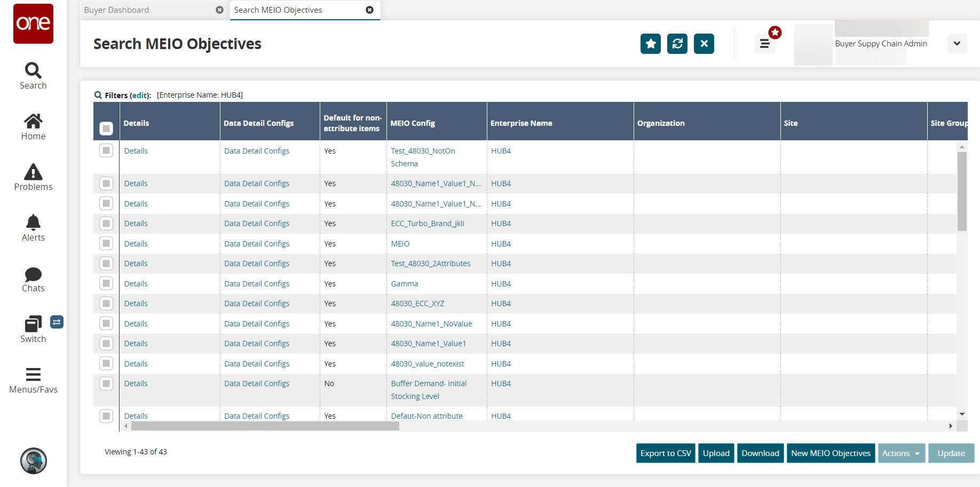Expand the Actions dropdown button
980x487 pixels.
901,453
